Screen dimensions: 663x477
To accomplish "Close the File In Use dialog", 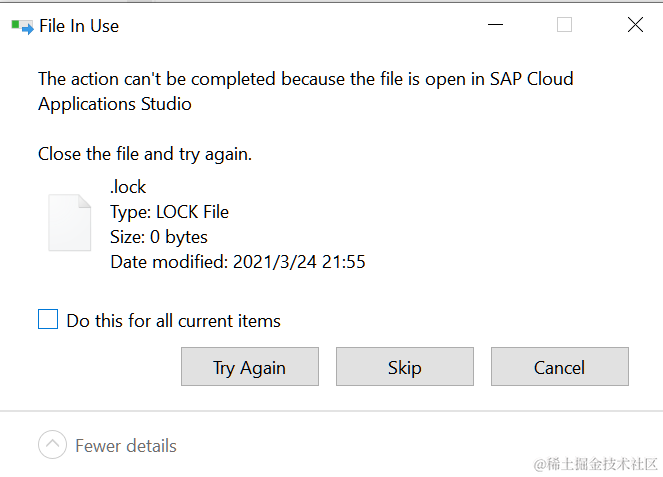I will point(635,25).
